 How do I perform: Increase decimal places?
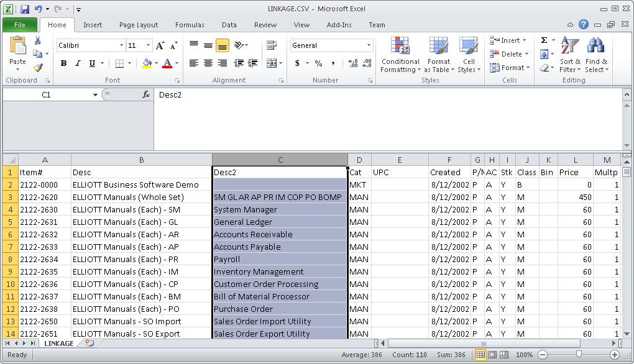[352, 63]
